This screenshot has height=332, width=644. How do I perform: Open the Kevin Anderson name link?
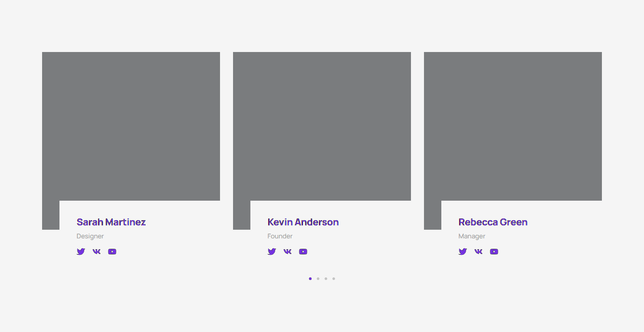(303, 222)
